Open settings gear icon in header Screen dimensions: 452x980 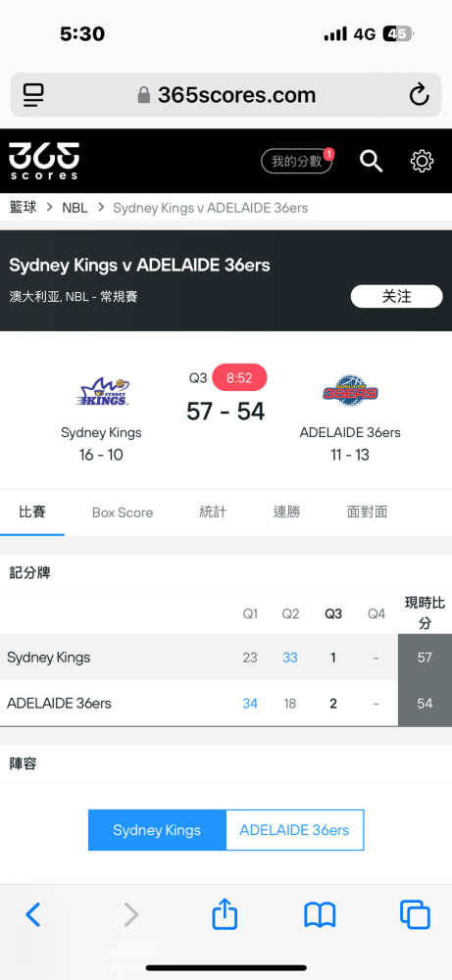pyautogui.click(x=422, y=162)
